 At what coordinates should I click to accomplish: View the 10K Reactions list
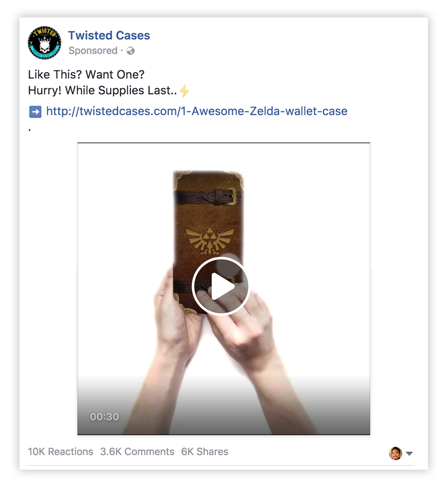pos(60,452)
